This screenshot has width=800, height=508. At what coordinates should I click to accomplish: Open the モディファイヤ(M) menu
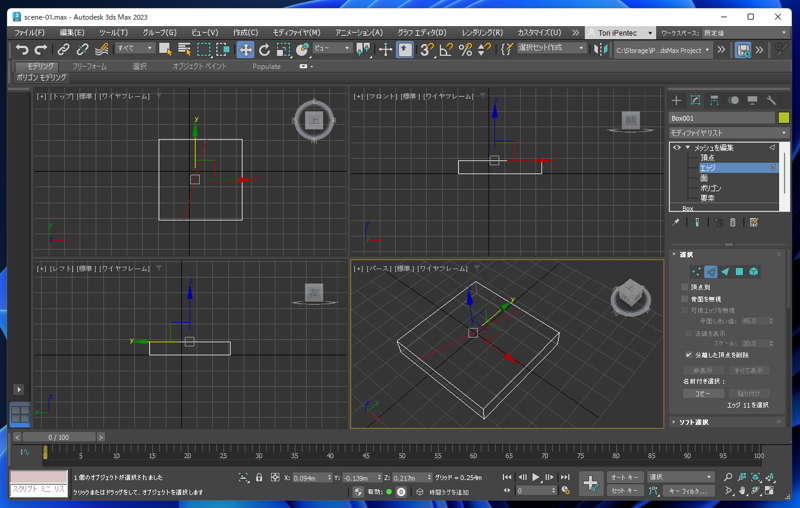click(x=296, y=33)
